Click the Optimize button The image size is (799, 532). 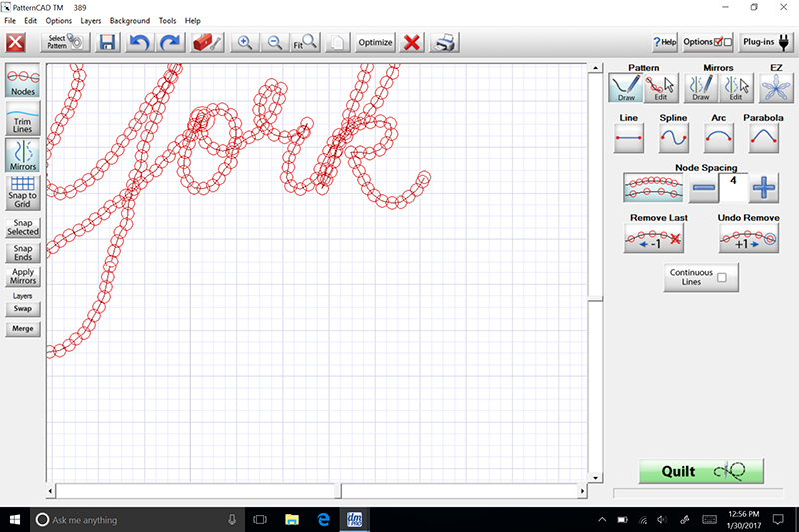[x=375, y=43]
